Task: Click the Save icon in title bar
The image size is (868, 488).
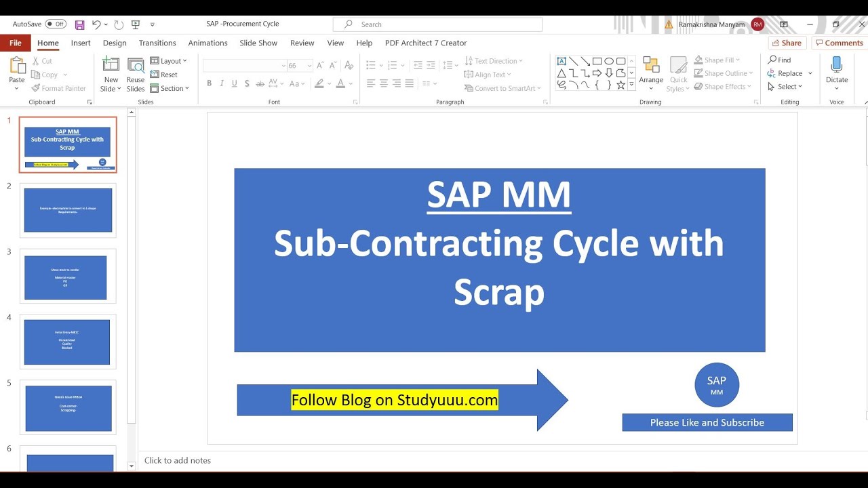Action: [x=79, y=24]
